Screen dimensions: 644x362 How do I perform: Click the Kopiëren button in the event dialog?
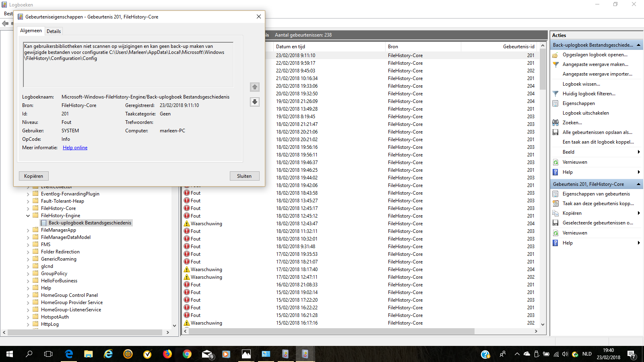[33, 176]
